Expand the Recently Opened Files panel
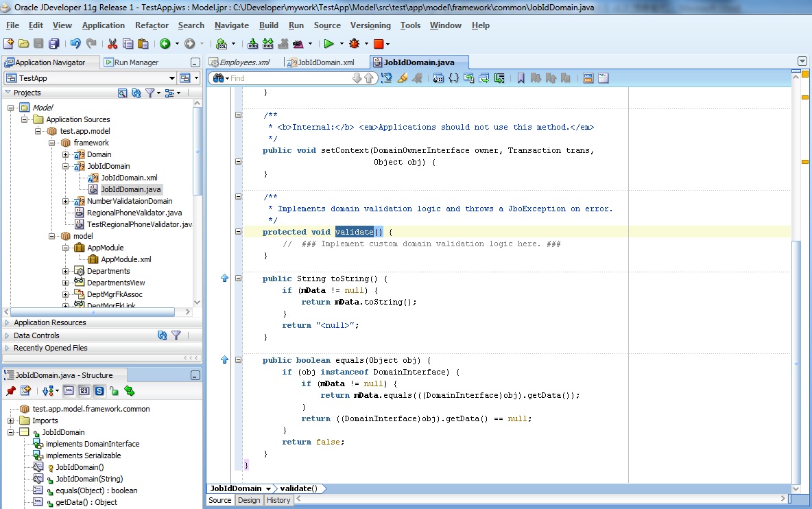 click(8, 348)
